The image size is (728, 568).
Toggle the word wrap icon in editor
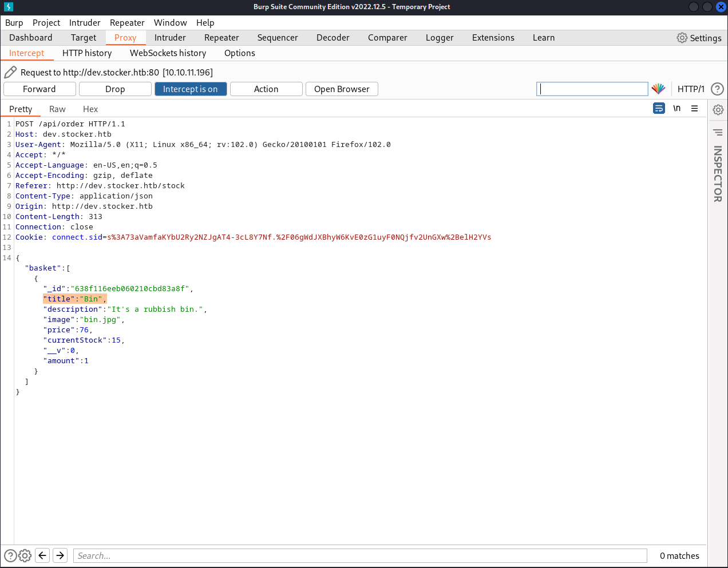[659, 108]
